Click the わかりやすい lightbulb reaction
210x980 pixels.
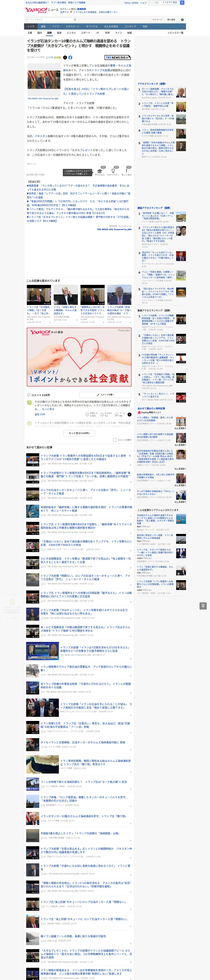(113, 171)
